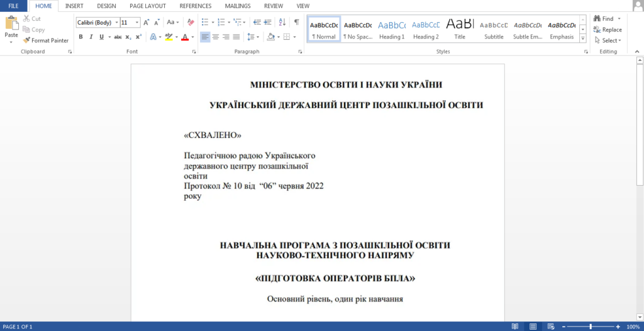Click the zoom slider in status bar
The width and height of the screenshot is (644, 331).
coord(590,327)
